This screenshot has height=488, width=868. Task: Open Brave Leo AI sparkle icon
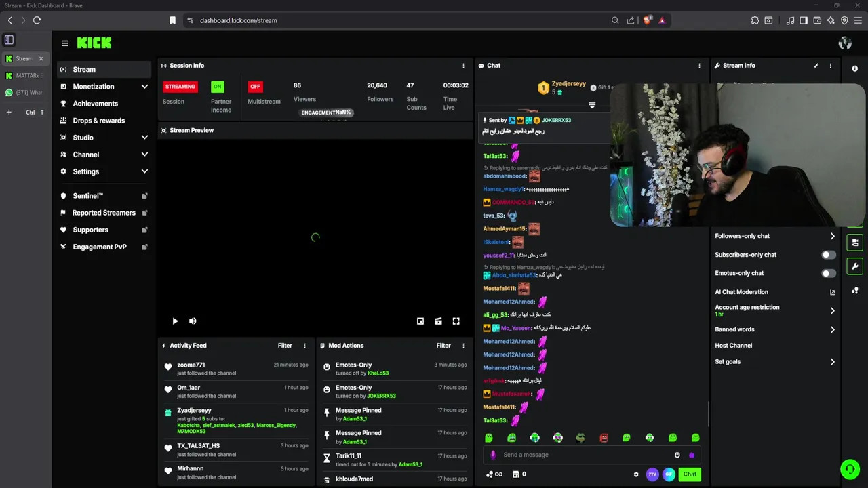point(831,20)
